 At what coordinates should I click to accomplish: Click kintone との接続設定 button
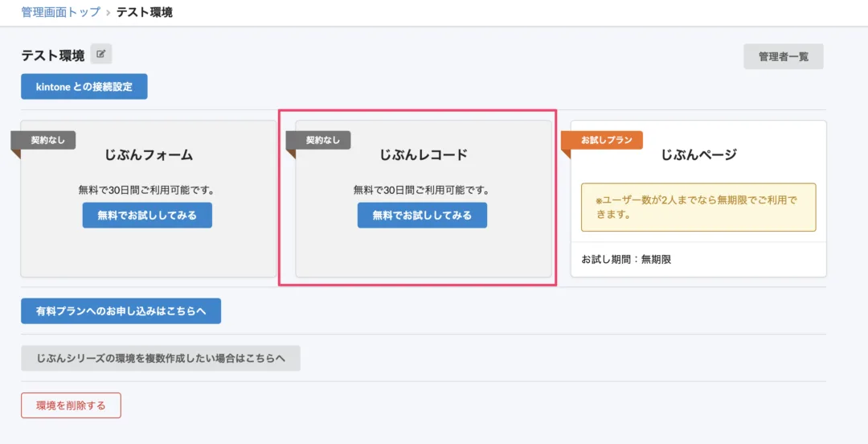coord(84,87)
